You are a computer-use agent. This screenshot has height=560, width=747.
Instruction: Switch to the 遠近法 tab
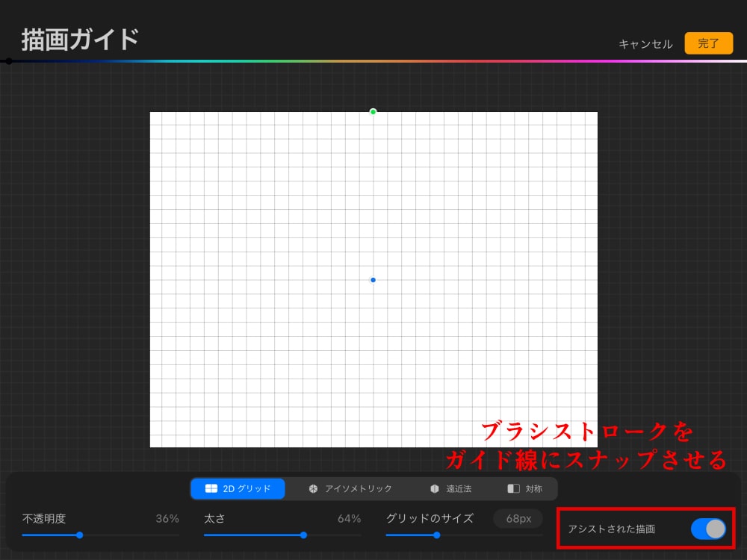tap(455, 488)
